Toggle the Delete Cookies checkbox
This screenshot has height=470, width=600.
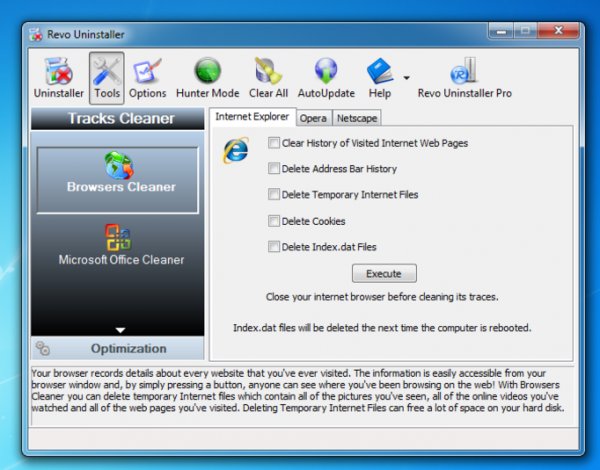coord(274,221)
